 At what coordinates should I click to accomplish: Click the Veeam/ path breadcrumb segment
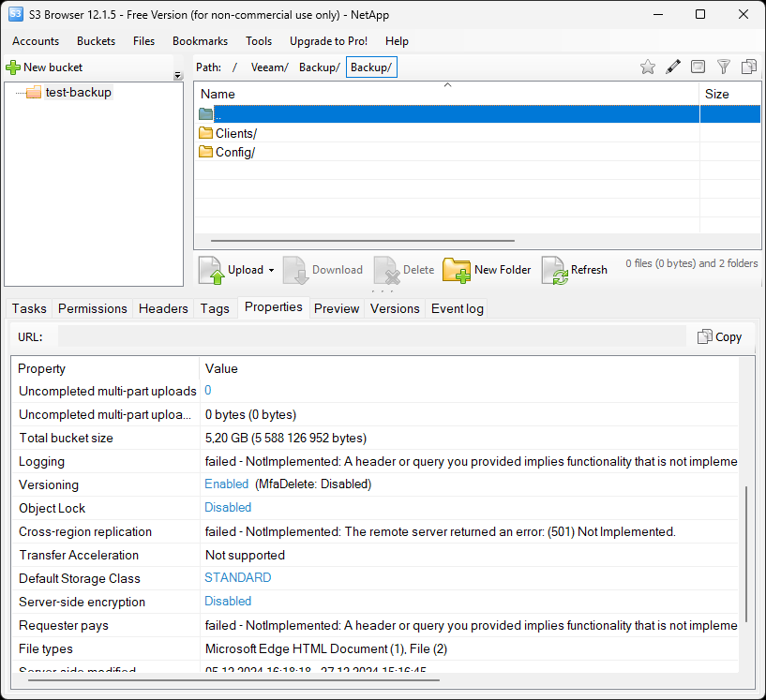click(268, 67)
